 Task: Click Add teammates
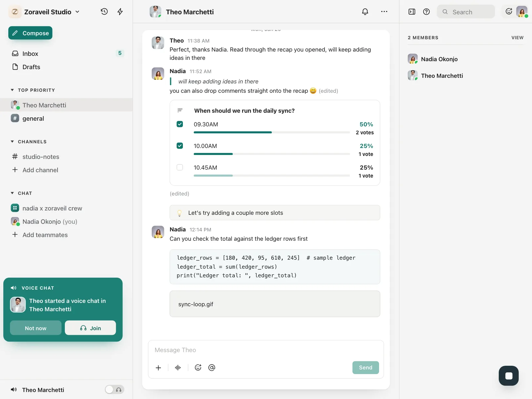click(45, 234)
